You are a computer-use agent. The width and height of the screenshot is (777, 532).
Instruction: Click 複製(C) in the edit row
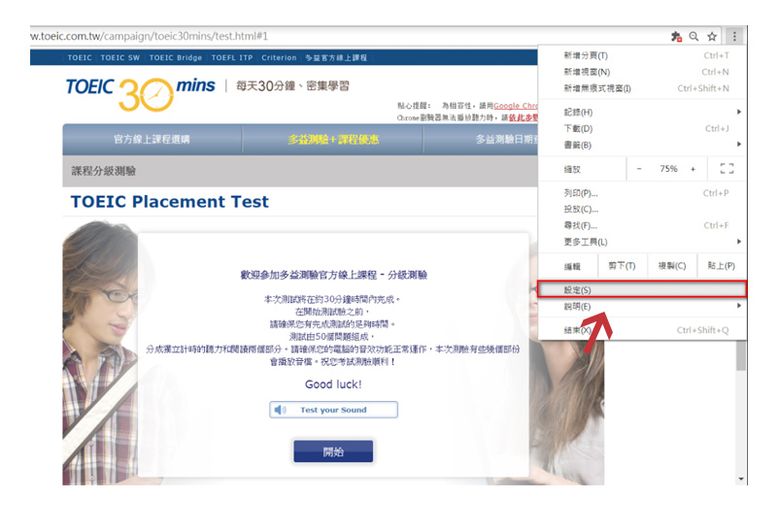672,266
